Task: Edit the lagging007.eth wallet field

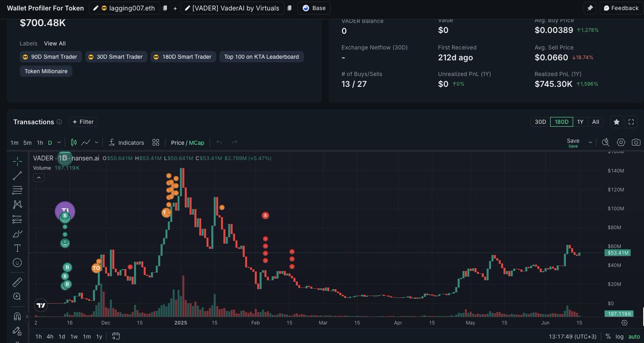Action: click(125, 8)
